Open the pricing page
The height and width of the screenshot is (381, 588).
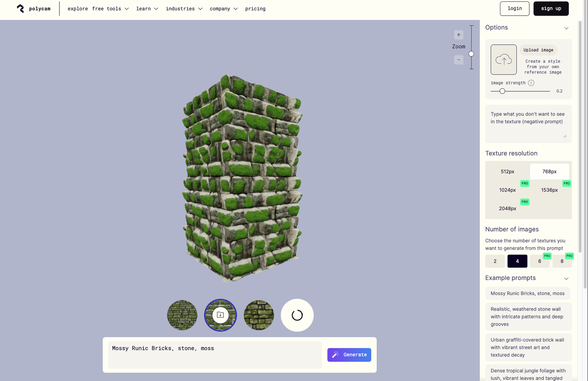(x=255, y=9)
